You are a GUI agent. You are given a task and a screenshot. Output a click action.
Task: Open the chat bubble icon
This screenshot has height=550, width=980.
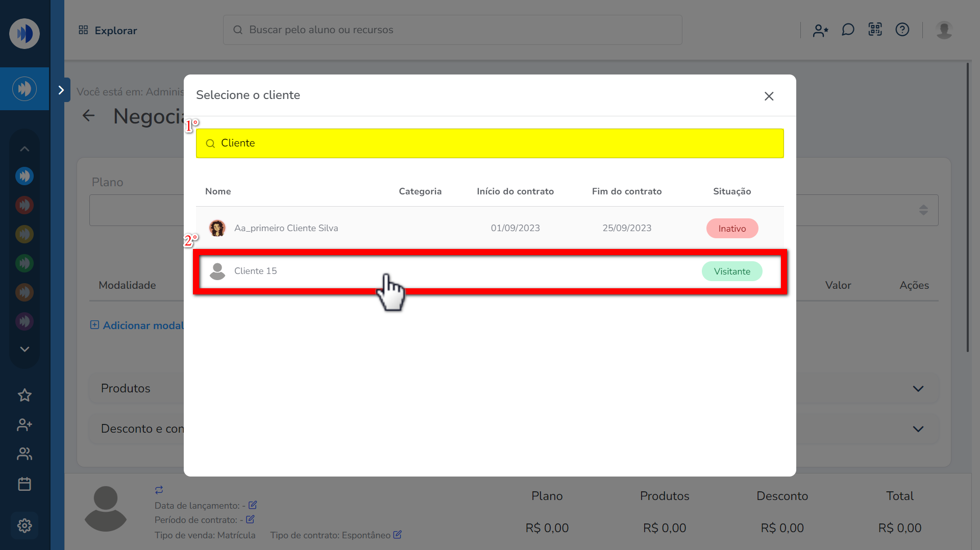(848, 30)
